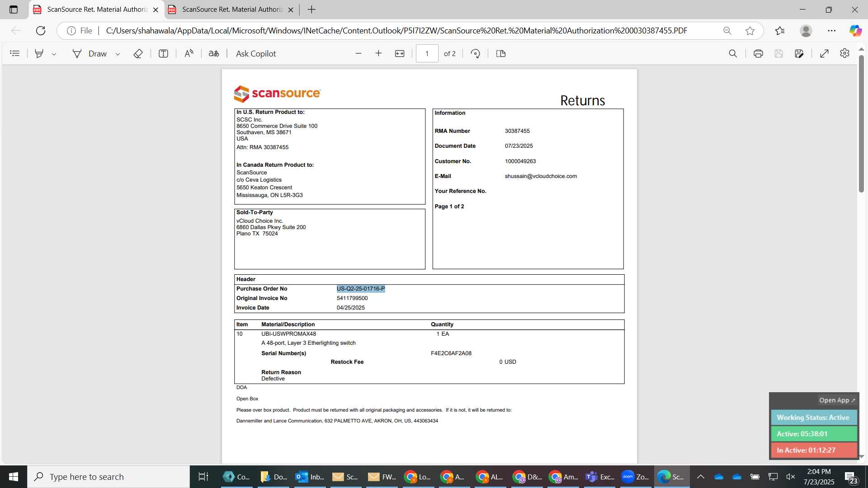Viewport: 868px width, 488px height.
Task: Open Windows Start menu
Action: pos(14,477)
